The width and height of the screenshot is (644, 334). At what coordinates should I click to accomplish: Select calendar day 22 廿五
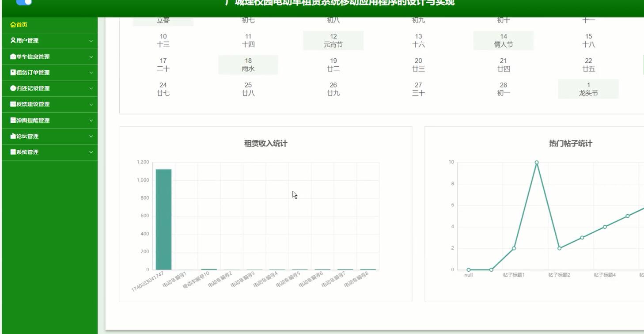click(x=588, y=65)
